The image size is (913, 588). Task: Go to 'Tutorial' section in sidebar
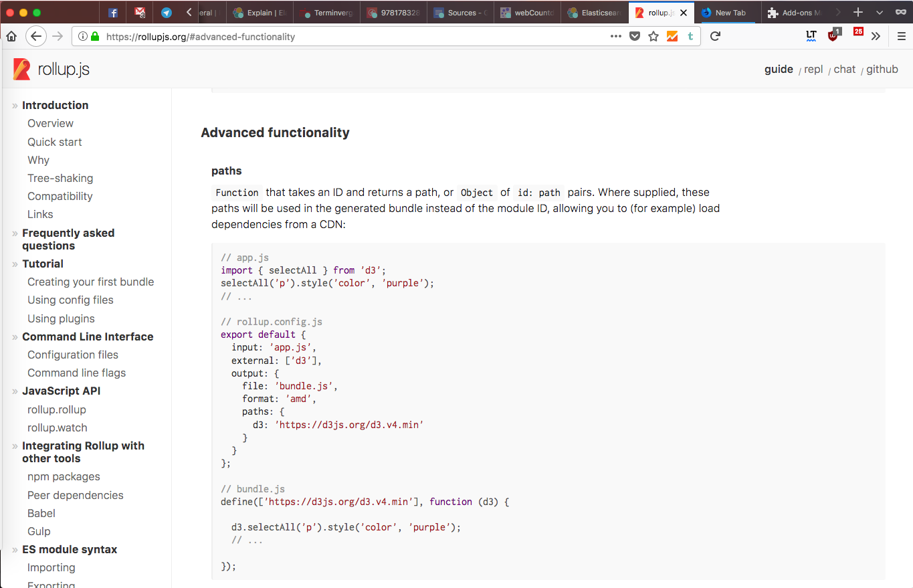pyautogui.click(x=43, y=264)
